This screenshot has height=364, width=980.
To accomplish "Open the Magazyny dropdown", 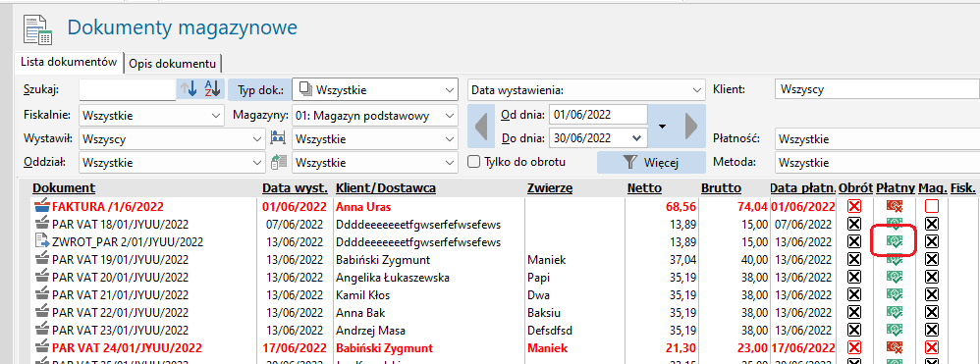I will click(x=375, y=116).
